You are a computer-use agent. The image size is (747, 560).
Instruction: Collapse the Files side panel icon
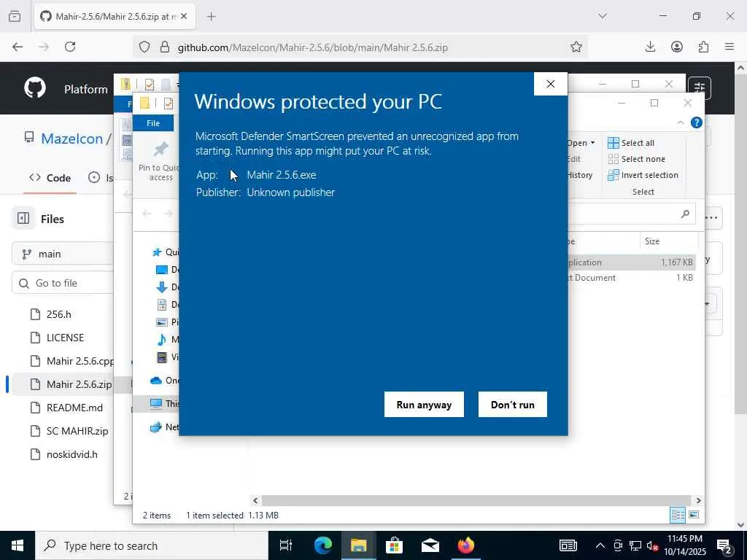[23, 219]
